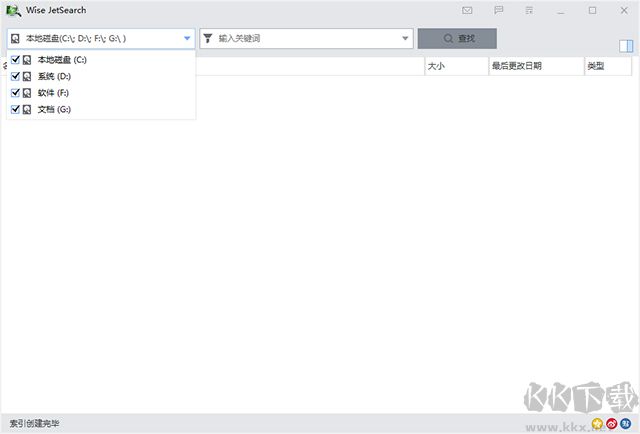The width and height of the screenshot is (640, 434).
Task: Select the 本地磁盘 (C:) label in list
Action: pyautogui.click(x=62, y=60)
